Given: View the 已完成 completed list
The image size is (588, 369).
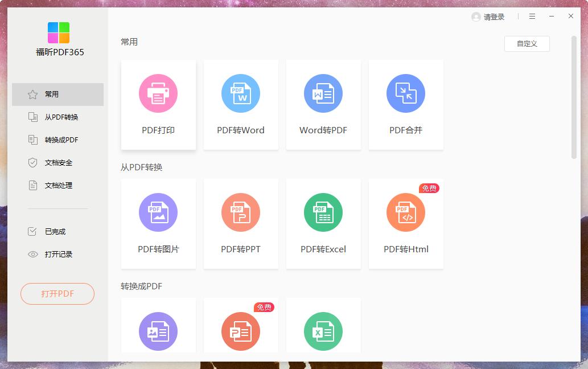Looking at the screenshot, I should point(57,231).
